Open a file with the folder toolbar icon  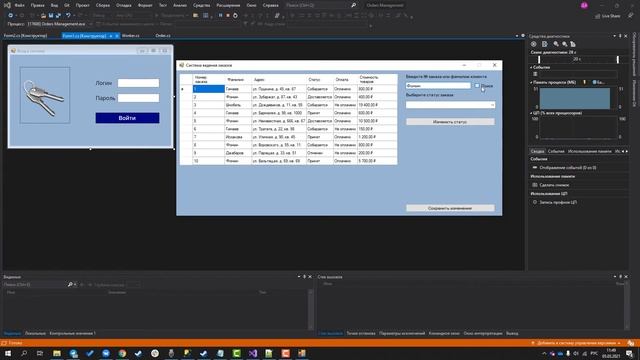pyautogui.click(x=43, y=16)
